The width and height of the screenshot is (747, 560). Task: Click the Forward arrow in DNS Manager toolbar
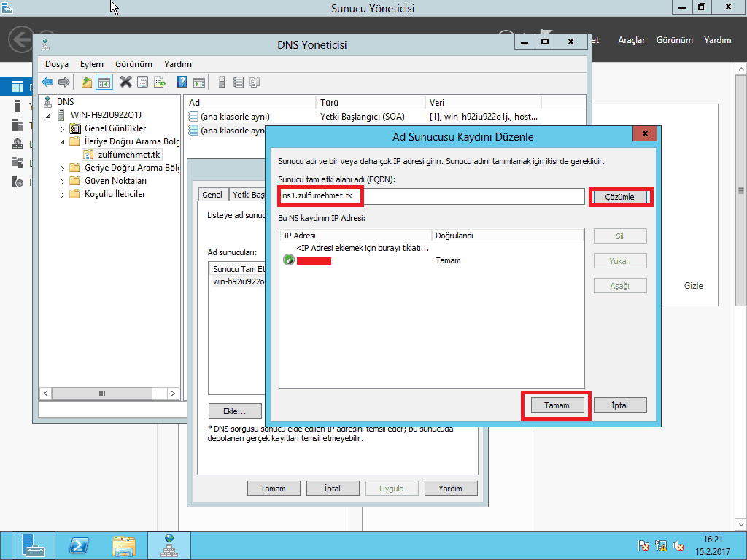pos(64,82)
